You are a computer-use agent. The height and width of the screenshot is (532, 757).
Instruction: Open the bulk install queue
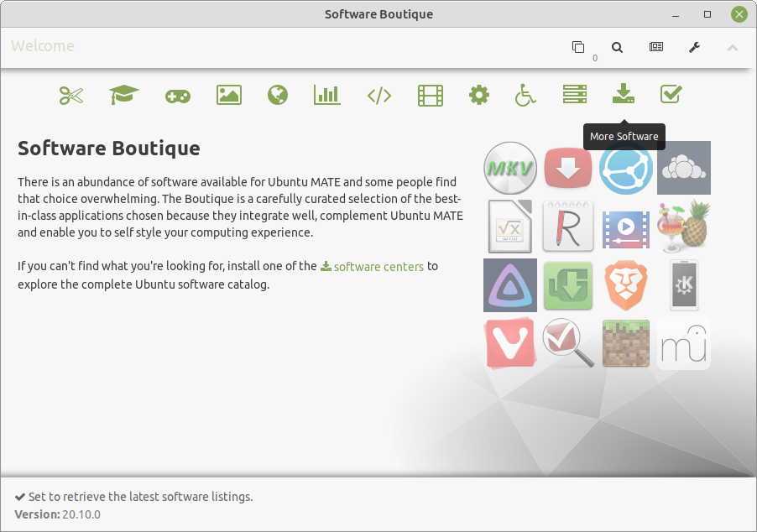tap(578, 47)
